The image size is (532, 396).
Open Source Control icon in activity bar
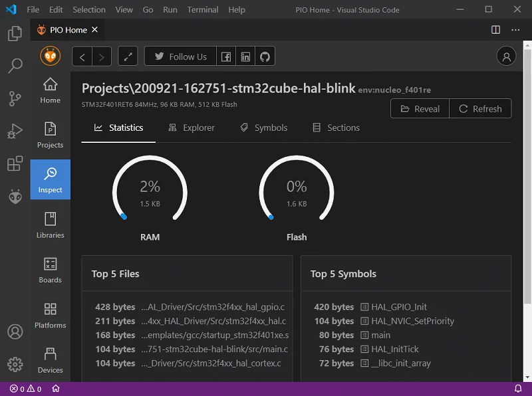(x=15, y=98)
